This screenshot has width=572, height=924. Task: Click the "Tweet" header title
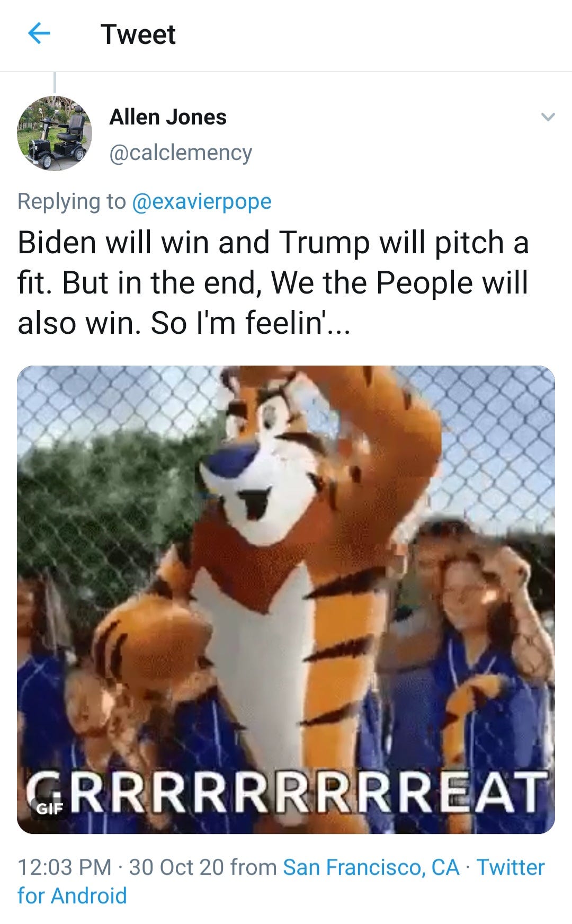pyautogui.click(x=138, y=34)
